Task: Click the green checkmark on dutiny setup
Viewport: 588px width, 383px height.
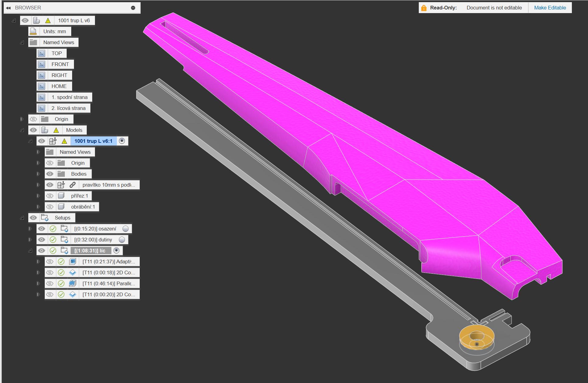Action: 53,240
